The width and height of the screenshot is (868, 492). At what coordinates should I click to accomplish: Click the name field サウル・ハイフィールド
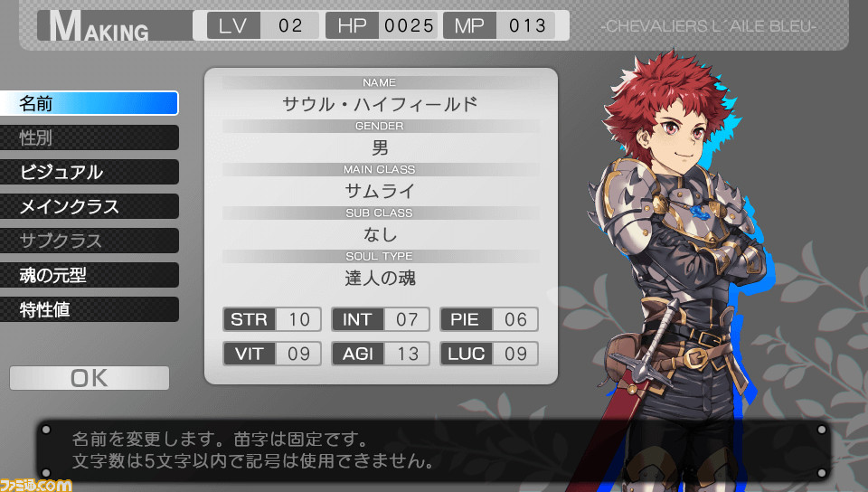380,104
